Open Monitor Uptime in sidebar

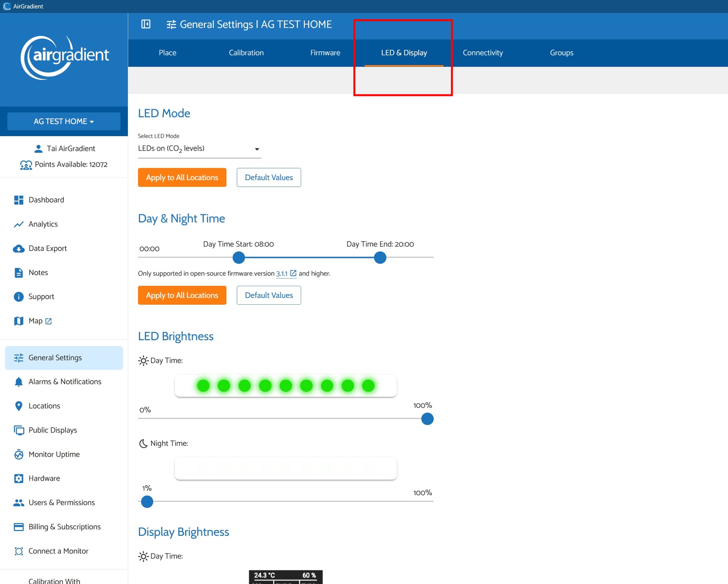point(54,454)
